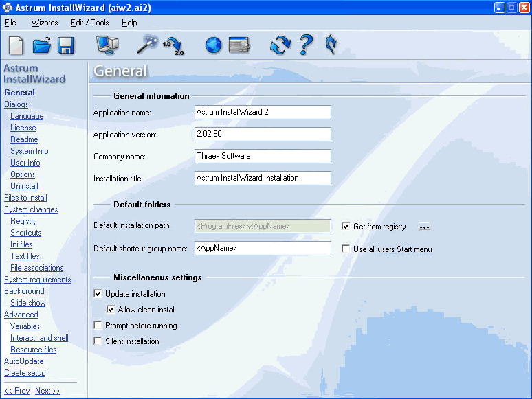The image size is (532, 399).
Task: Click the Application version field
Action: coord(263,134)
